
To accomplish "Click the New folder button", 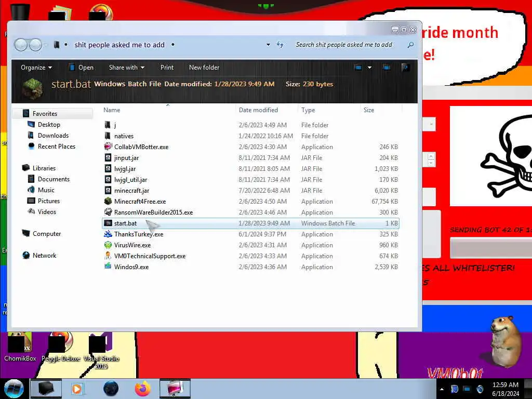I will (x=204, y=68).
